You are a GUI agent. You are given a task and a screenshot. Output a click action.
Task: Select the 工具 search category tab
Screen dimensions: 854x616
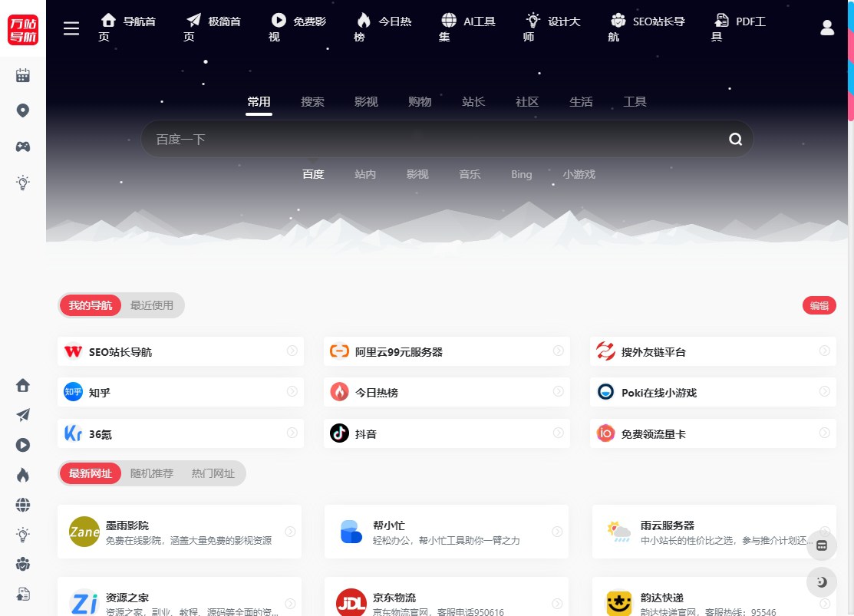635,102
